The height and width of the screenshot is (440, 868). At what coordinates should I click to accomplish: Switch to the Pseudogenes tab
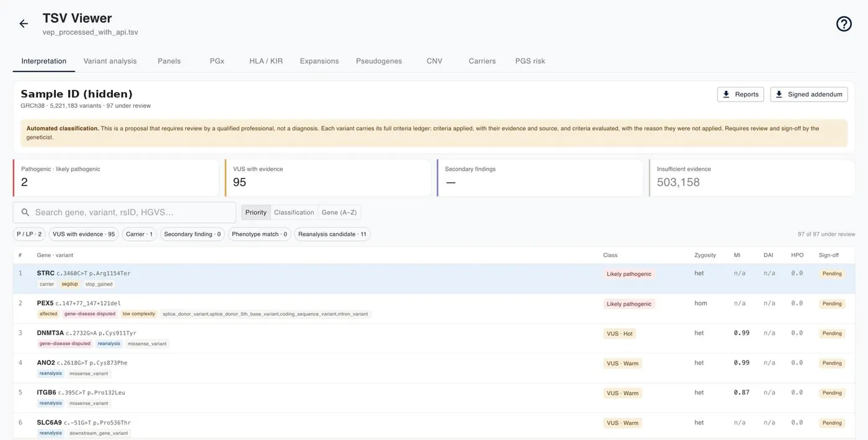(379, 61)
